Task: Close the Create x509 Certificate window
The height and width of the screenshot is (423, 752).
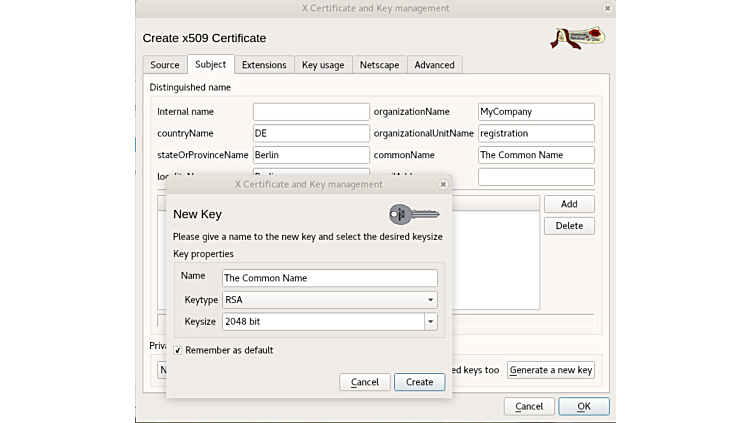Action: (x=607, y=8)
